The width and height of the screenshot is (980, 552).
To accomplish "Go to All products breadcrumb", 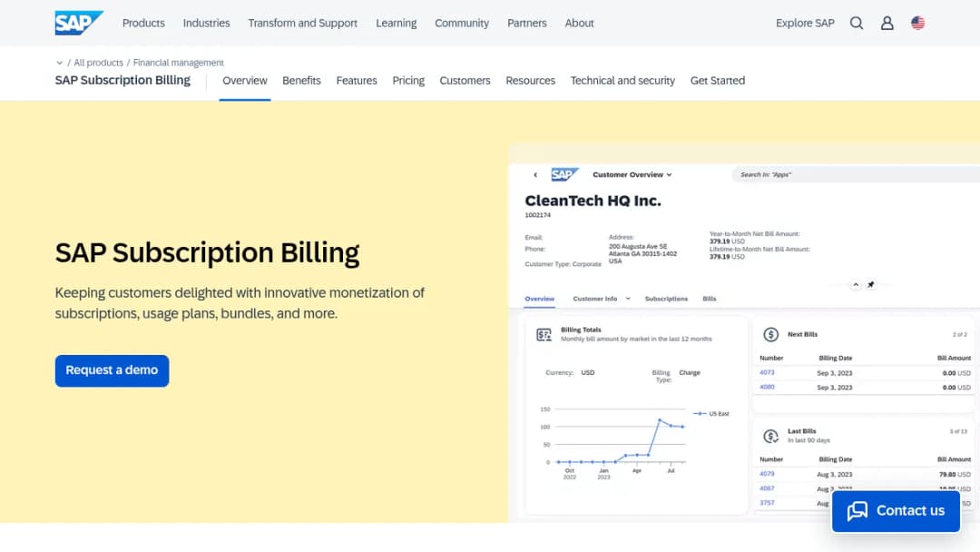I will pos(98,63).
